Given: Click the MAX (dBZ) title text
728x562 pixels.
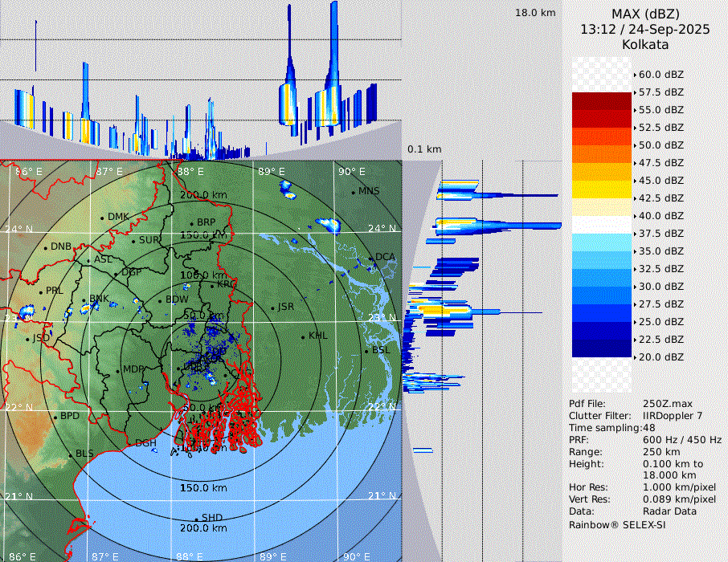Looking at the screenshot, I should (x=645, y=14).
